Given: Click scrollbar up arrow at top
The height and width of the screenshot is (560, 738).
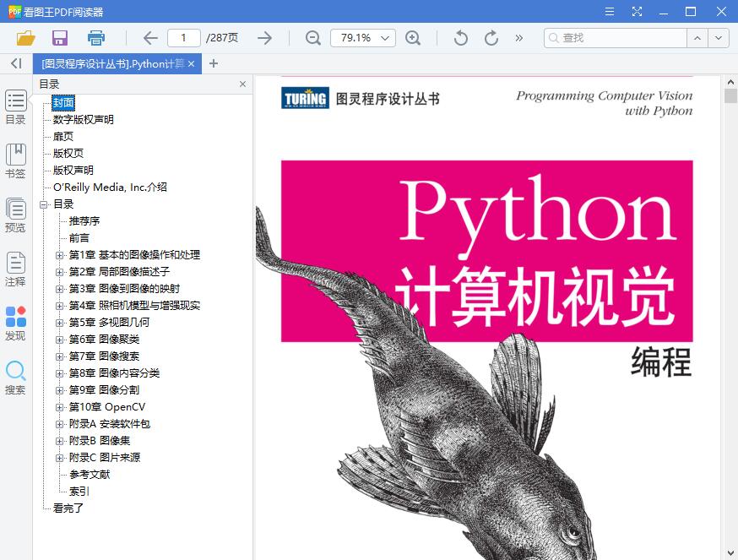Looking at the screenshot, I should (x=730, y=82).
